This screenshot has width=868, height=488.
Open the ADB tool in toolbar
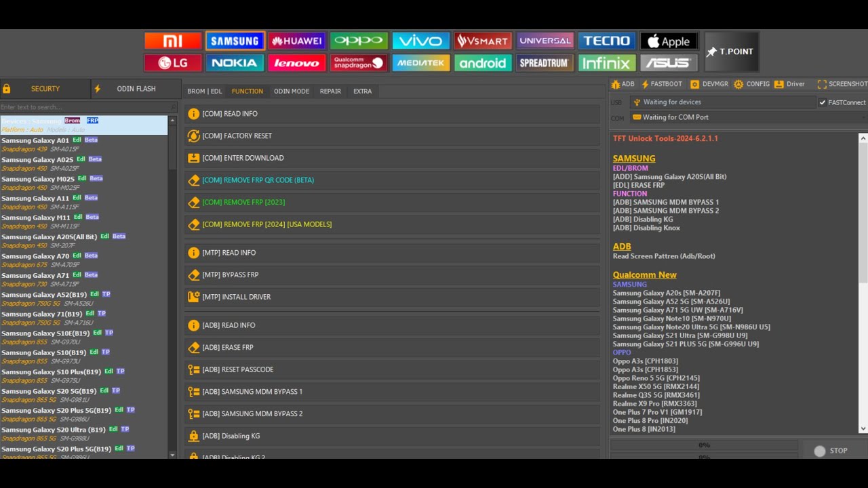[x=623, y=84]
